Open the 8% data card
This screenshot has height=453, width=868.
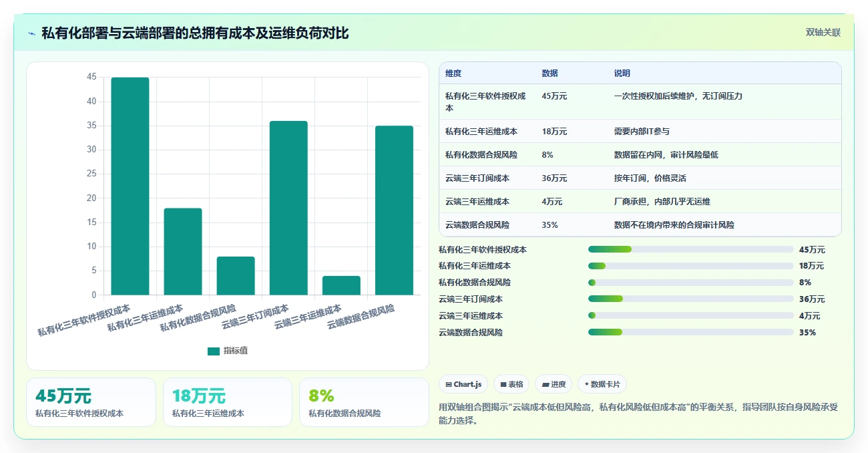click(364, 402)
